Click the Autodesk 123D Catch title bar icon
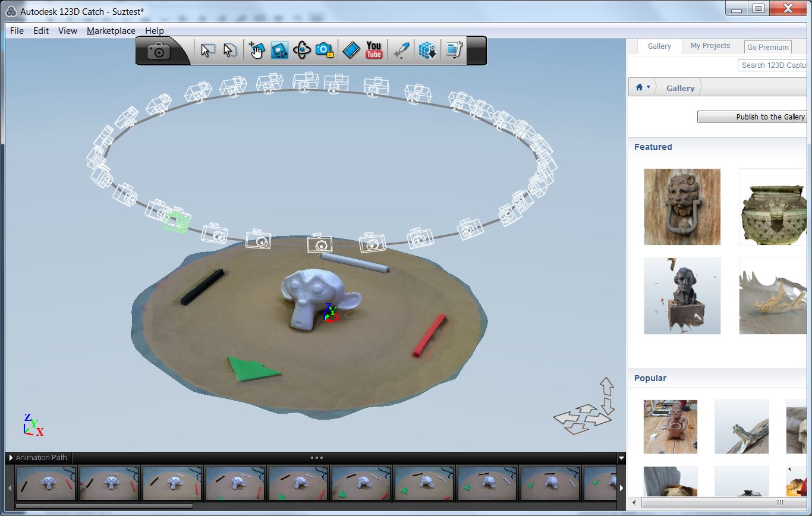812x516 pixels. coord(11,11)
